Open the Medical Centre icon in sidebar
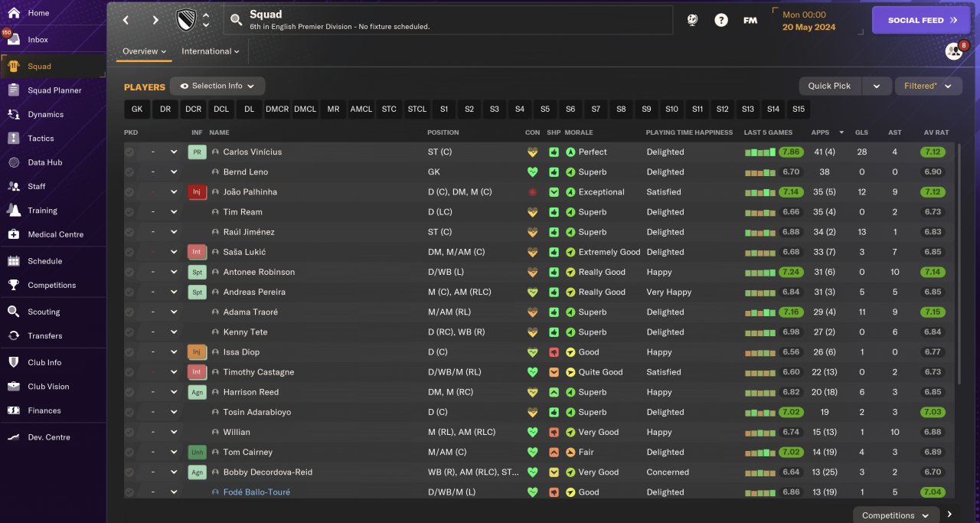Screen dimensions: 980x523 (x=13, y=234)
